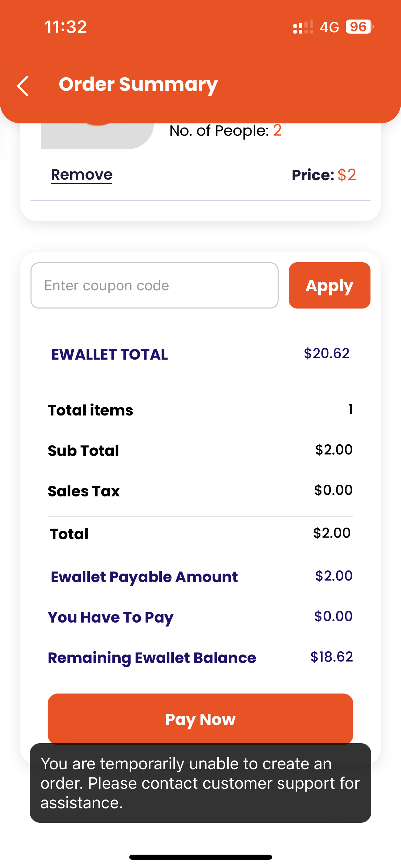Remove the item from the order
This screenshot has width=401, height=868.
82,175
